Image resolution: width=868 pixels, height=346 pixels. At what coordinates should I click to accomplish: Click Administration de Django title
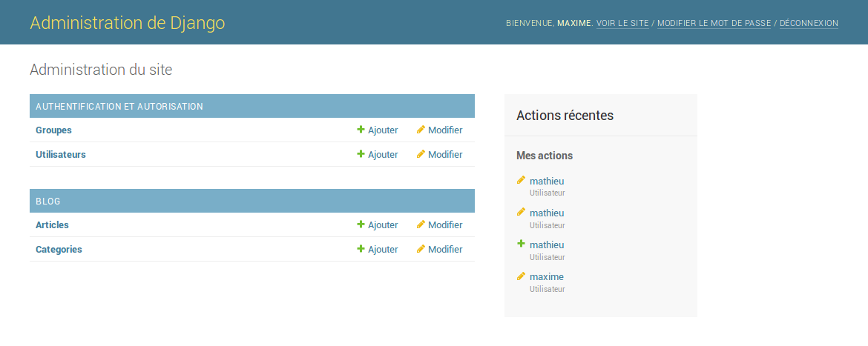point(128,23)
